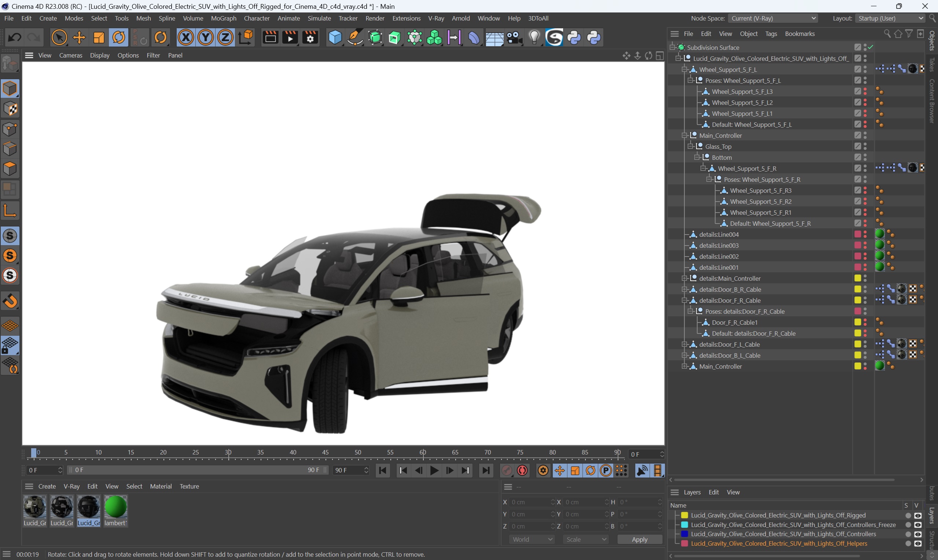This screenshot has height=560, width=938.
Task: Click the Axis mode icon
Action: tap(10, 210)
